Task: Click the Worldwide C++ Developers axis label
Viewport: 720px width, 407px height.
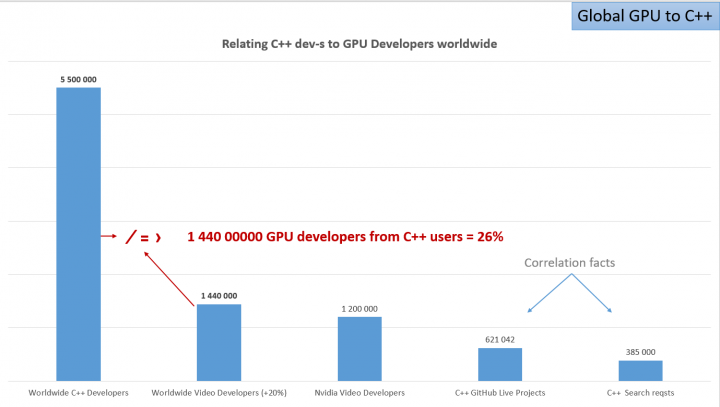Action: pos(79,393)
